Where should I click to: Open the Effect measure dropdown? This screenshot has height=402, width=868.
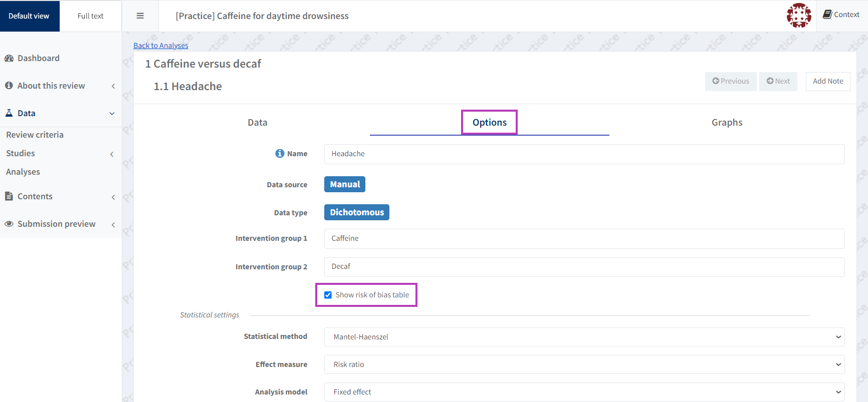[x=584, y=364]
